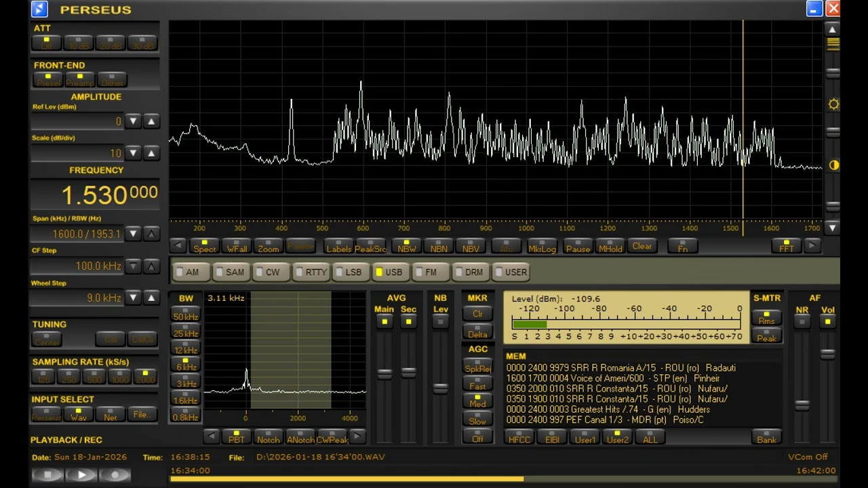Viewport: 868px width, 488px height.
Task: Set sampling rate to 1000 kS/s
Action: 119,377
